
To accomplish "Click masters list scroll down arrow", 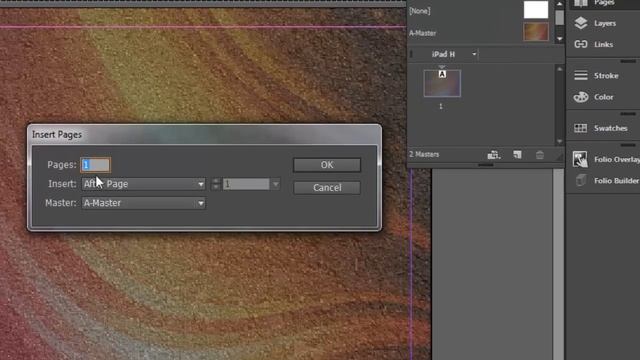I will tap(560, 39).
